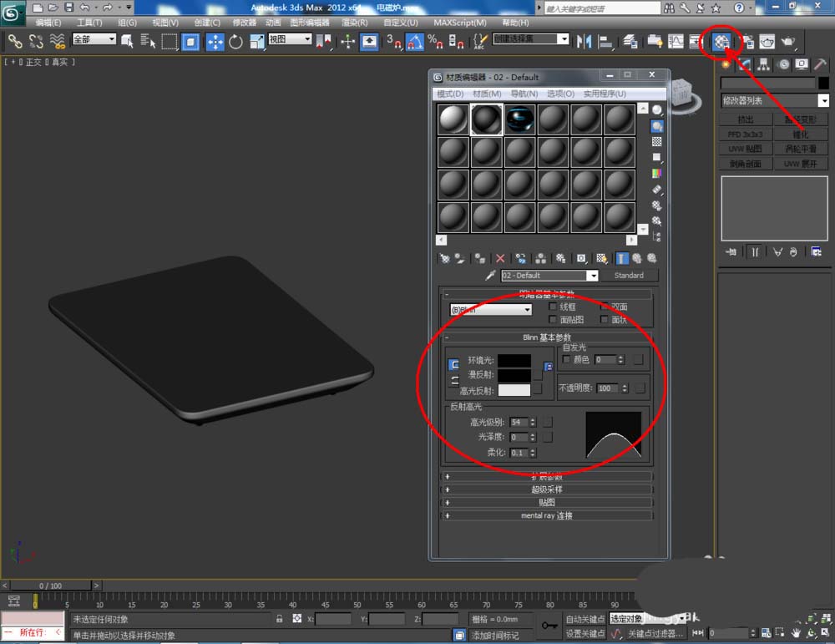The height and width of the screenshot is (644, 835).
Task: Click the checkered Background icon in Material Editor
Action: 656,142
